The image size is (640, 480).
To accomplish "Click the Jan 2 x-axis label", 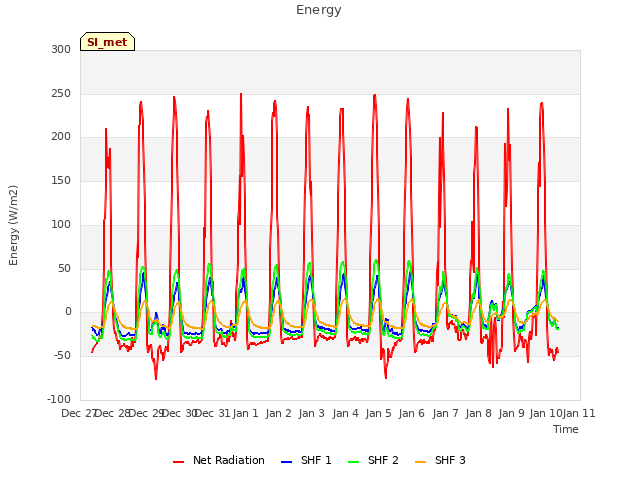I will tap(279, 413).
